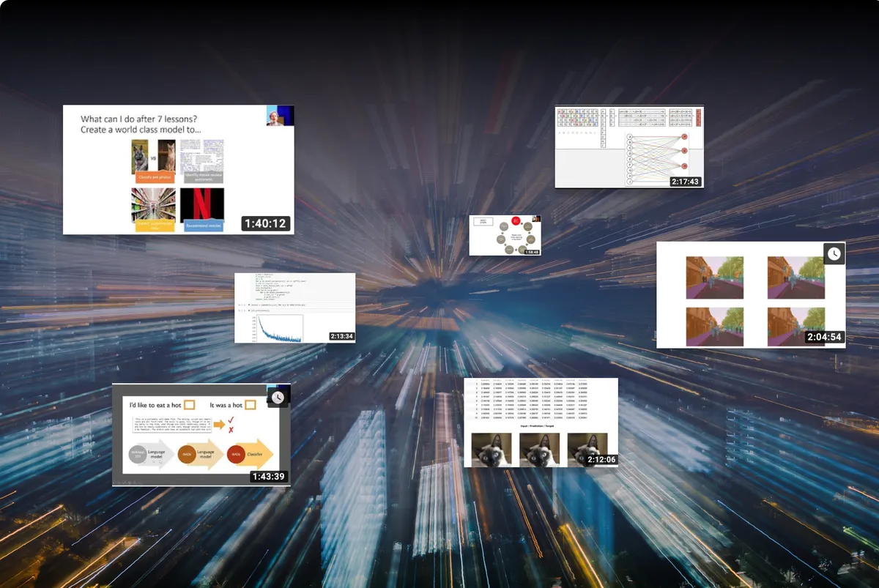Click the 1:40:12 duration badge
This screenshot has height=588, width=879.
point(265,223)
